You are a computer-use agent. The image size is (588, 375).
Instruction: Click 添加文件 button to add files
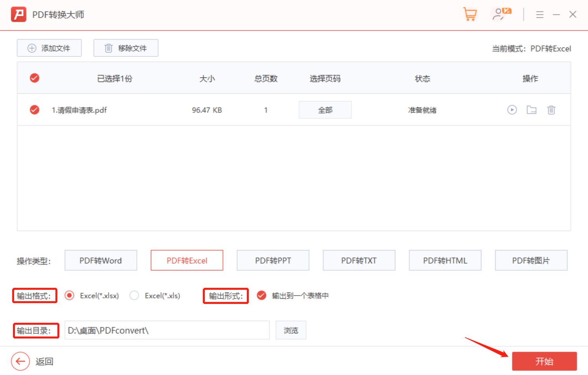[x=49, y=48]
